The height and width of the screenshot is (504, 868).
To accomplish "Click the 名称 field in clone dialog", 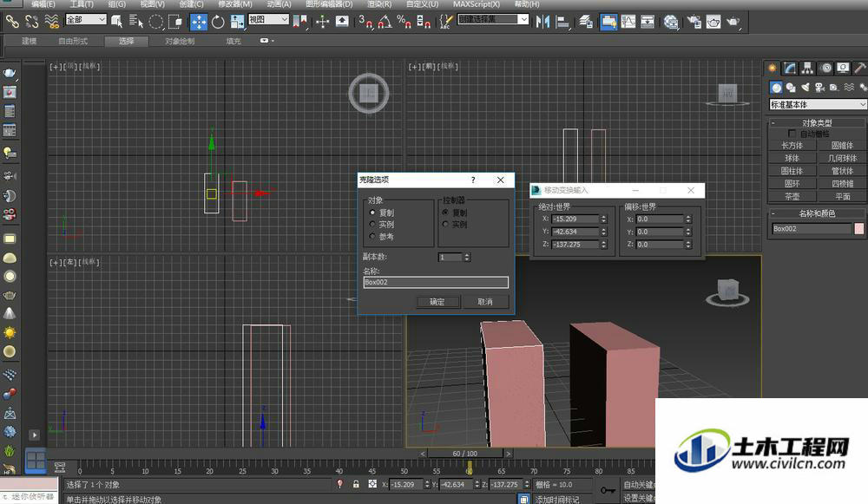I will [x=436, y=282].
